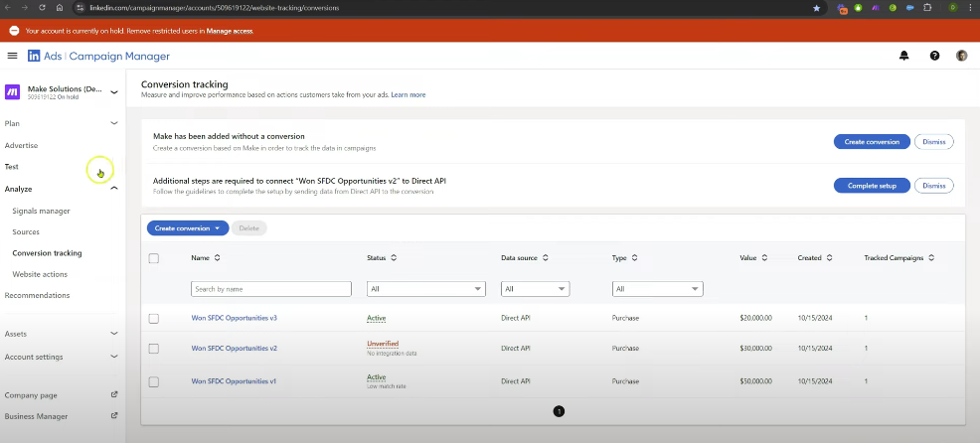This screenshot has height=443, width=980.
Task: Expand the Make Solutions account switcher chevron
Action: pos(113,92)
